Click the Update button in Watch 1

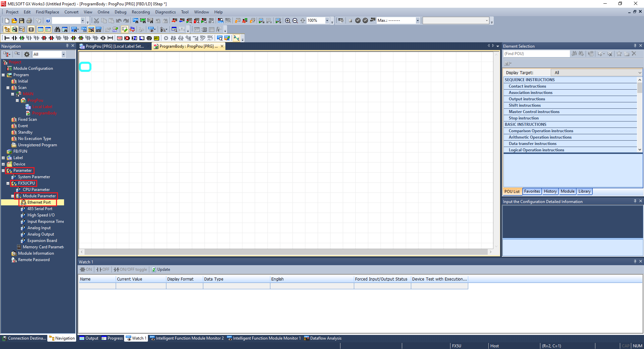coord(161,269)
